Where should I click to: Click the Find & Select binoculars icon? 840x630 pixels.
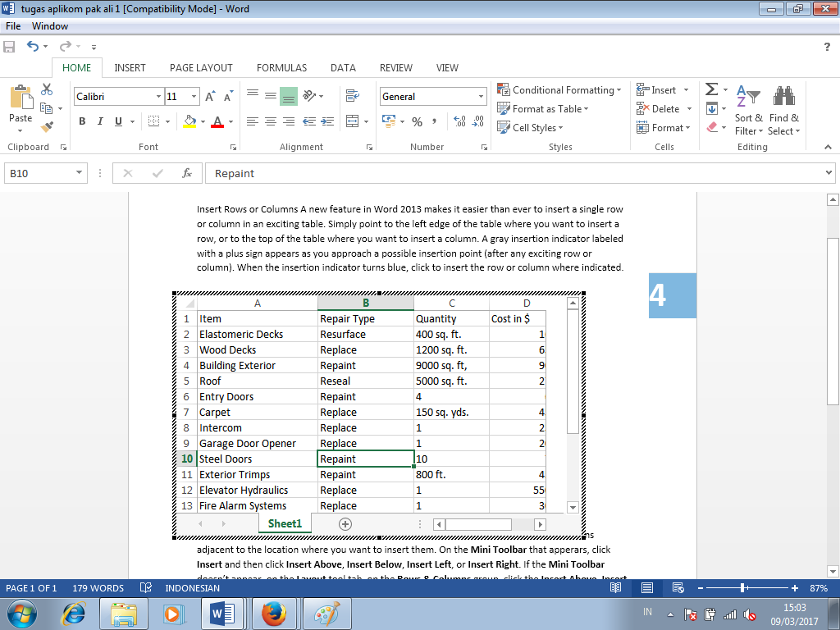(784, 96)
